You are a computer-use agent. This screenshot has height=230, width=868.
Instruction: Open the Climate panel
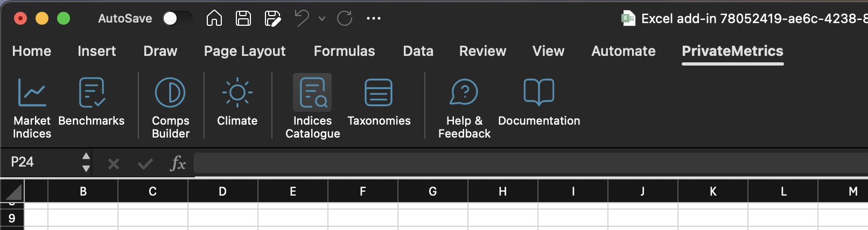[x=237, y=102]
